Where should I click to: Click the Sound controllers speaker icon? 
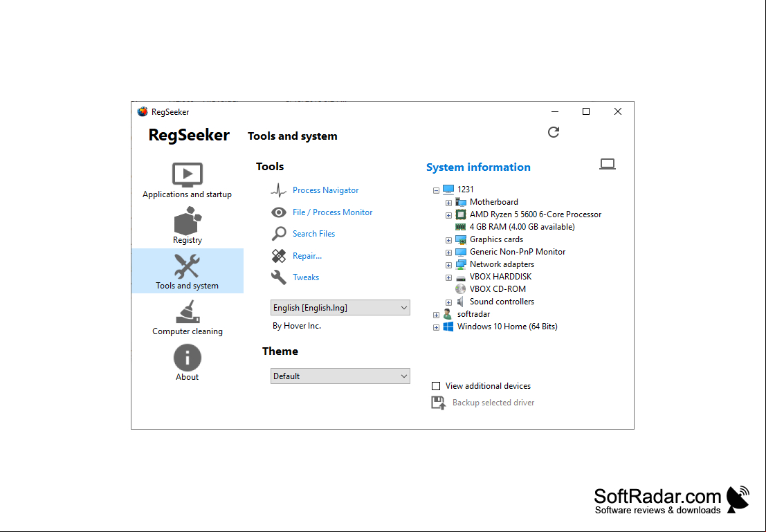(460, 302)
